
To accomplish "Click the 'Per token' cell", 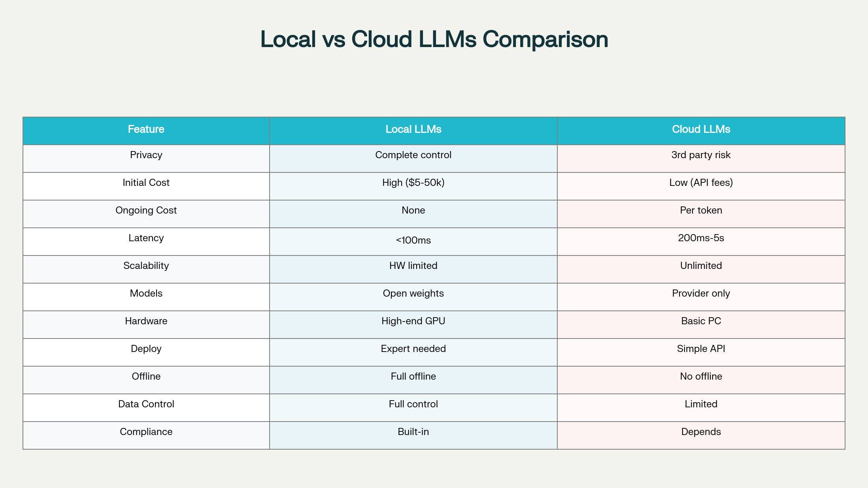I will pos(701,210).
